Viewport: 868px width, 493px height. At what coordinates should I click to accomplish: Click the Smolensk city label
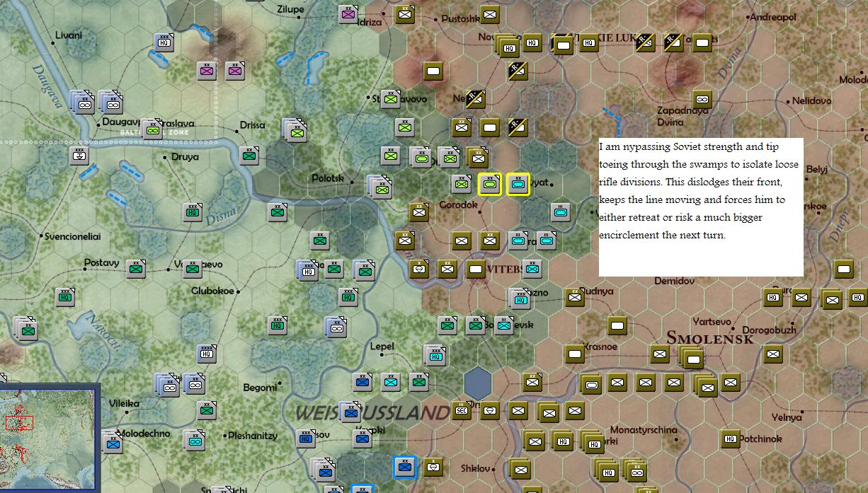709,338
